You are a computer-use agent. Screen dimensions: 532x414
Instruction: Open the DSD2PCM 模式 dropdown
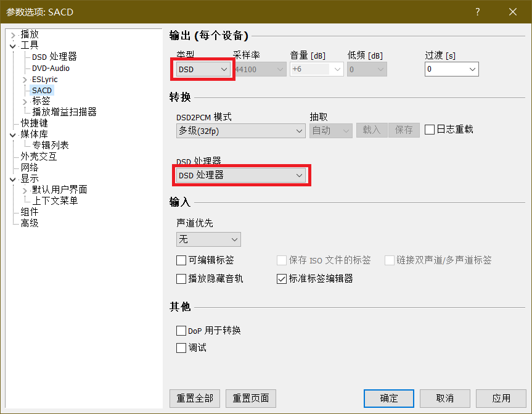click(x=240, y=130)
